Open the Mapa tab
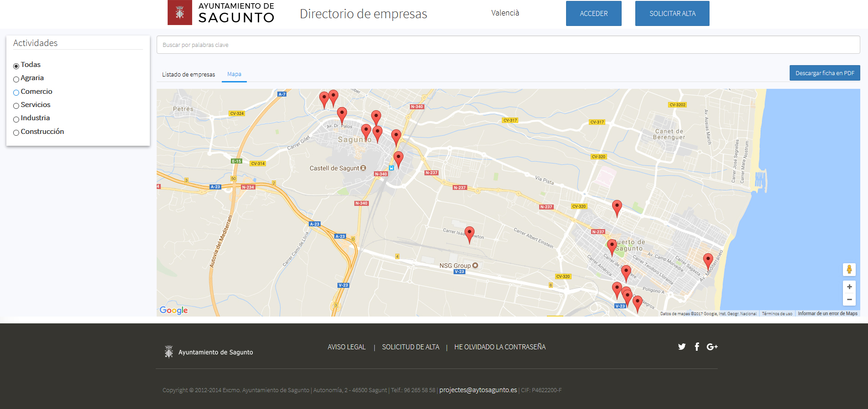868x409 pixels. point(234,74)
